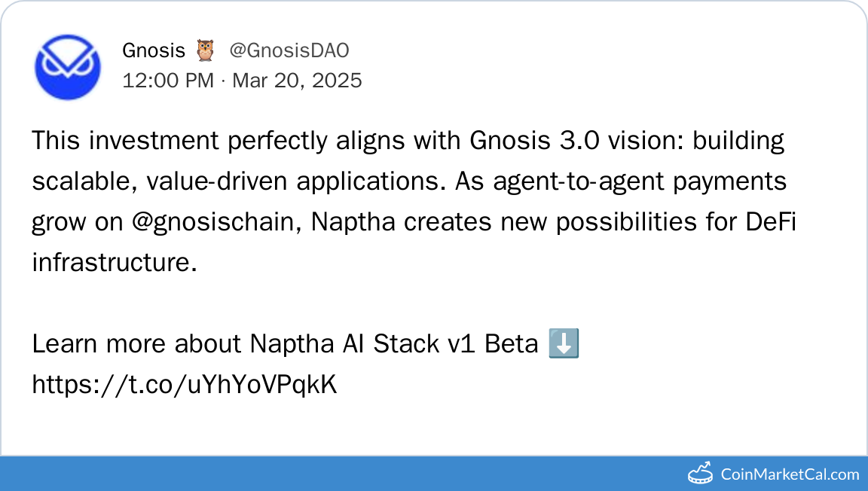Follow the t.co/uYhYoVPqkK link
Screen dimensions: 868x491
185,385
